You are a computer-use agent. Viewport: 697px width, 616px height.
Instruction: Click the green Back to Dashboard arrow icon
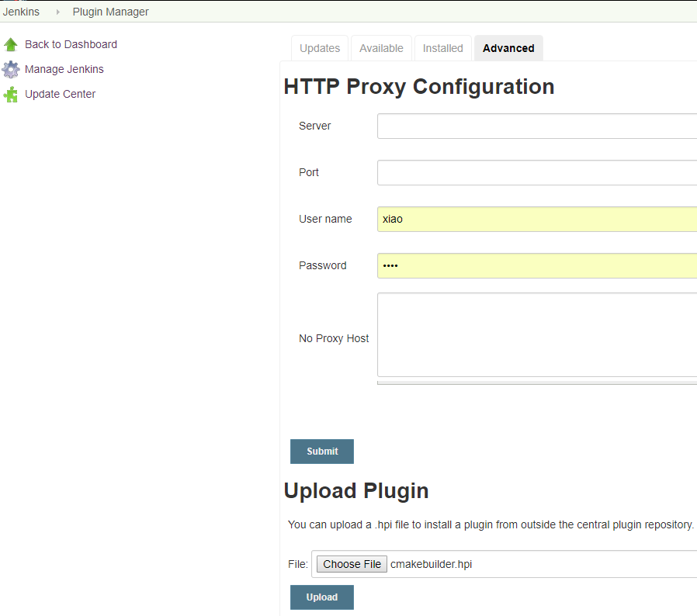tap(11, 45)
